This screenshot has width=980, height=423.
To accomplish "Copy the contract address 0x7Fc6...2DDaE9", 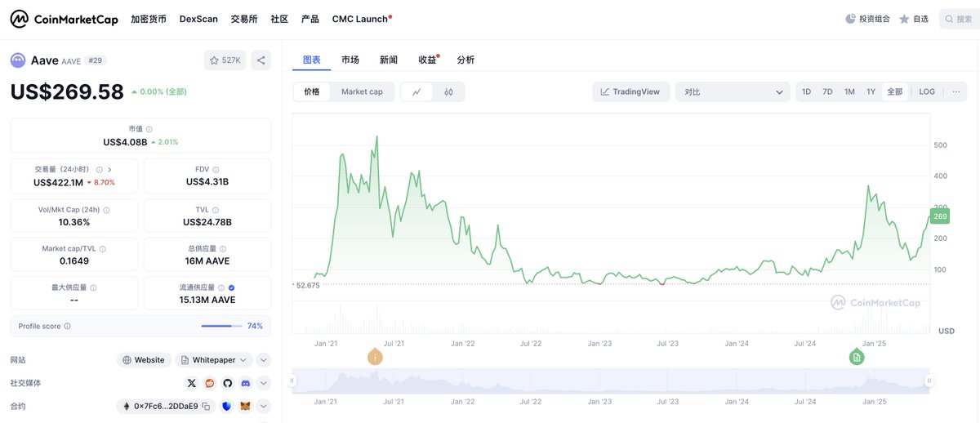I will click(x=207, y=406).
